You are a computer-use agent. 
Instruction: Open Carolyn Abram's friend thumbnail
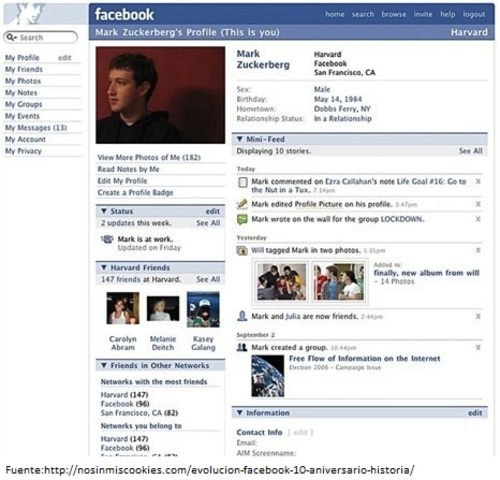point(123,308)
